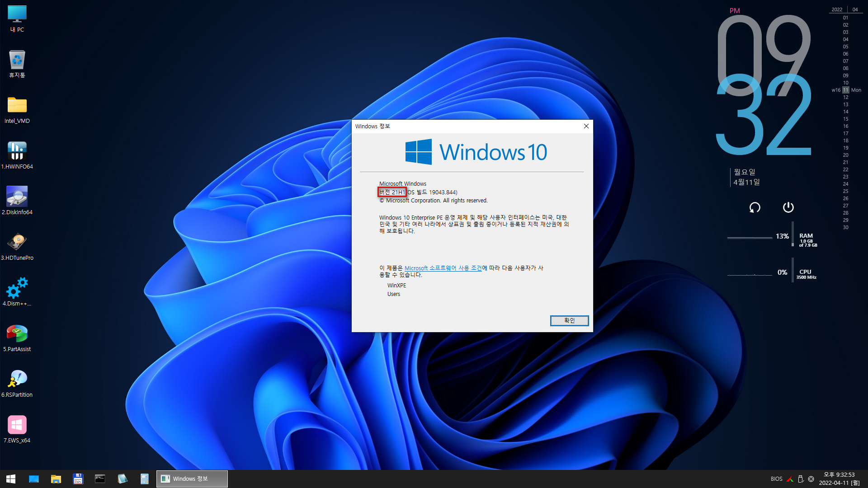
Task: Close the Windows 정보 dialog
Action: [586, 126]
